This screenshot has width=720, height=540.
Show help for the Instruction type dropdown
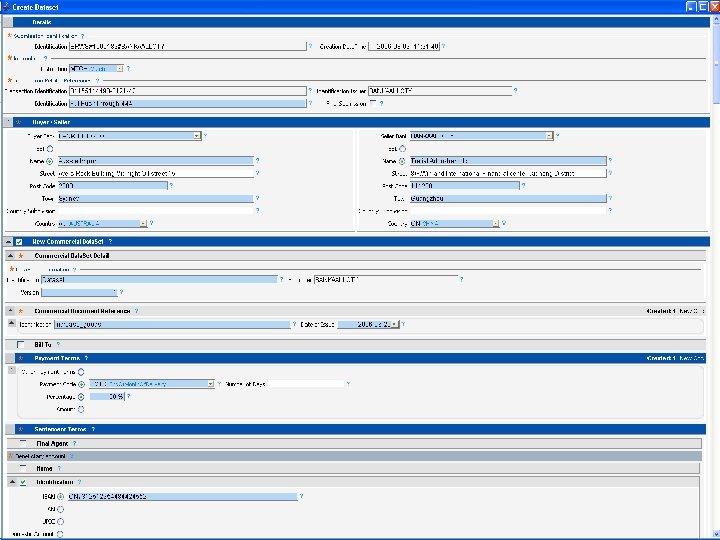tap(128, 68)
